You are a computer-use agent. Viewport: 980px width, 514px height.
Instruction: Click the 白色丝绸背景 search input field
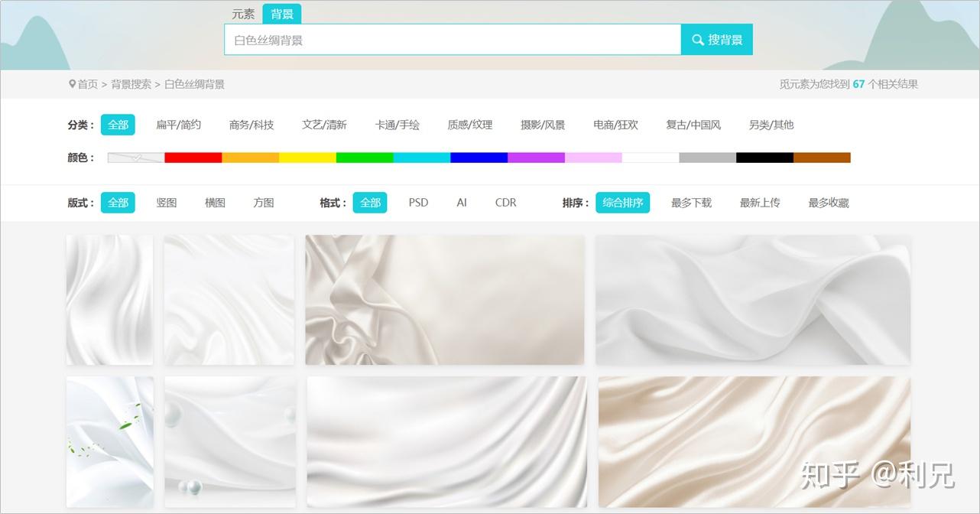point(453,40)
